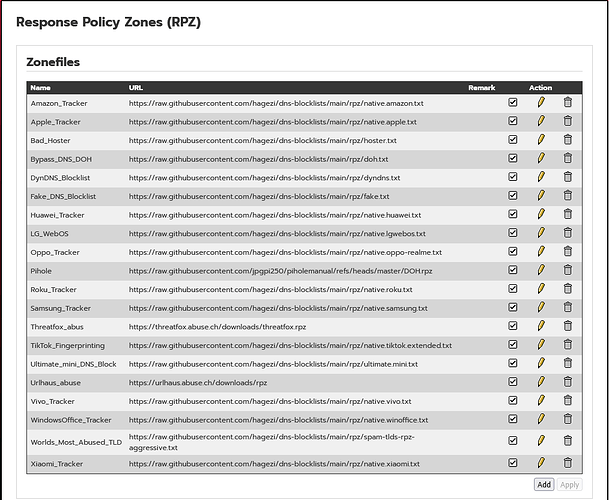
Task: Toggle the Bypass_DNS_DOH checkbox
Action: click(x=513, y=159)
